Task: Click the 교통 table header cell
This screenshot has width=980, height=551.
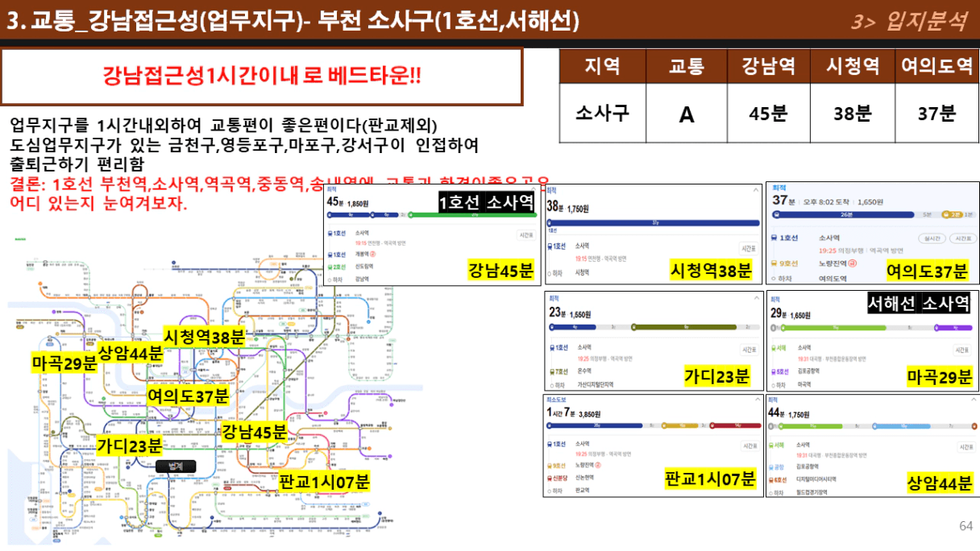Action: pos(686,65)
